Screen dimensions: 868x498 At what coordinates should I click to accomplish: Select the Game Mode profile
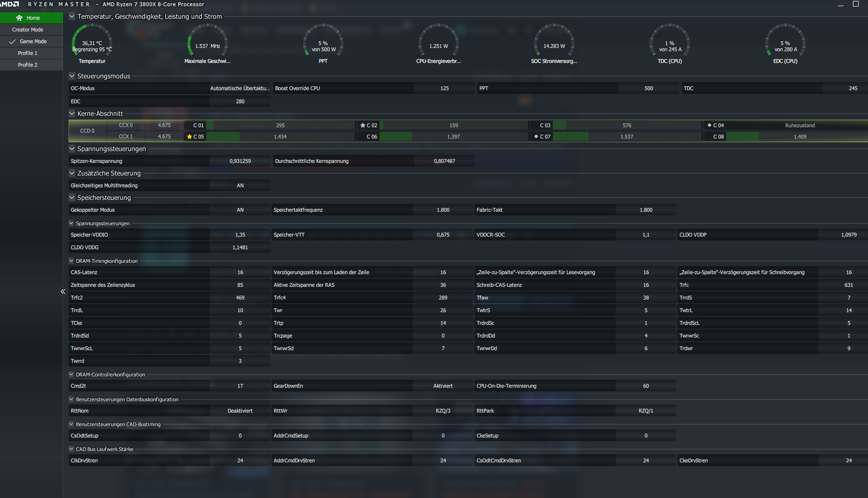tap(31, 41)
